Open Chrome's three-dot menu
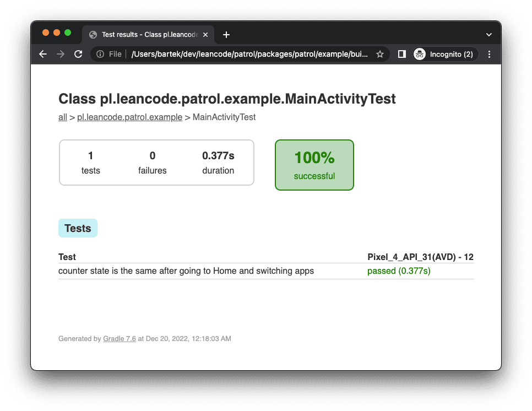Screen dimensions: 532x411 tap(489, 54)
